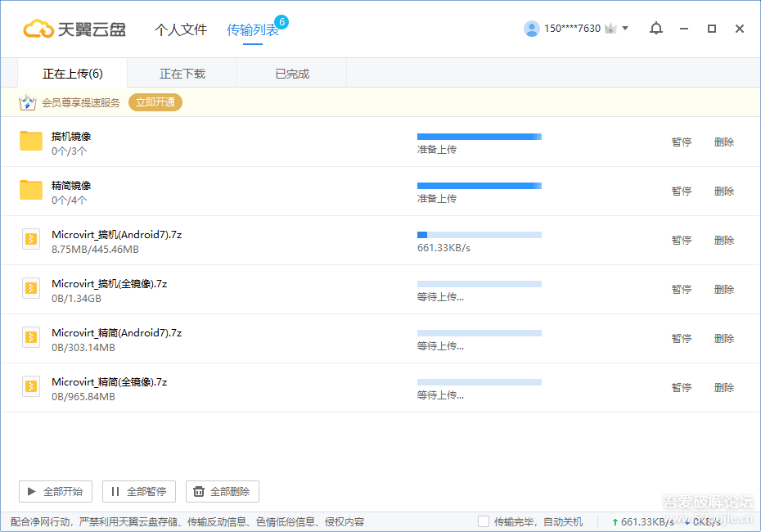Click count text 0个/4个
761x532 pixels.
[x=70, y=201]
